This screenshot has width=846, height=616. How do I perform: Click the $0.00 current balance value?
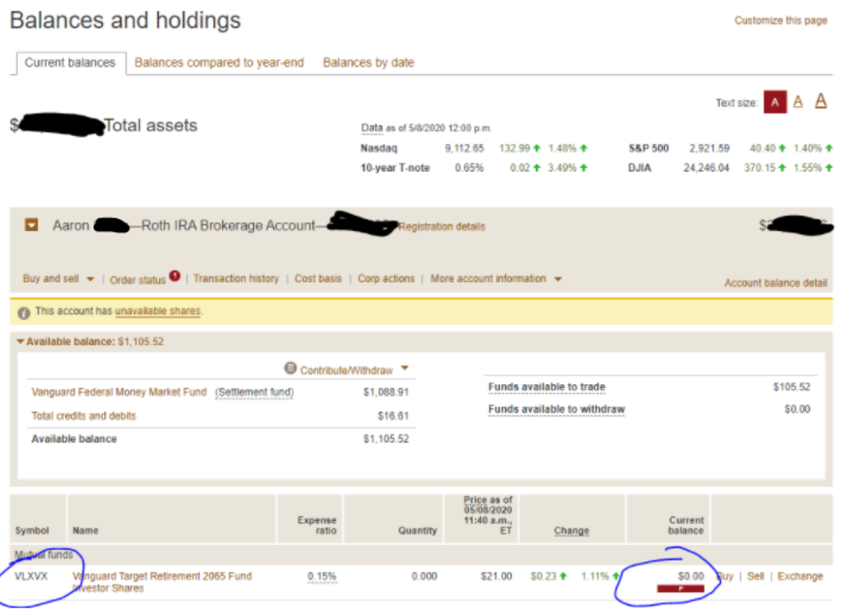tap(690, 576)
